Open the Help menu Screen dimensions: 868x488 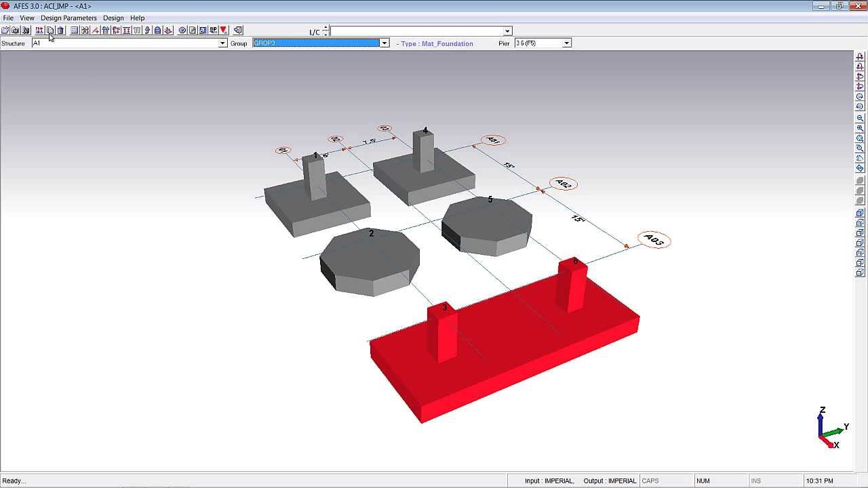(137, 18)
